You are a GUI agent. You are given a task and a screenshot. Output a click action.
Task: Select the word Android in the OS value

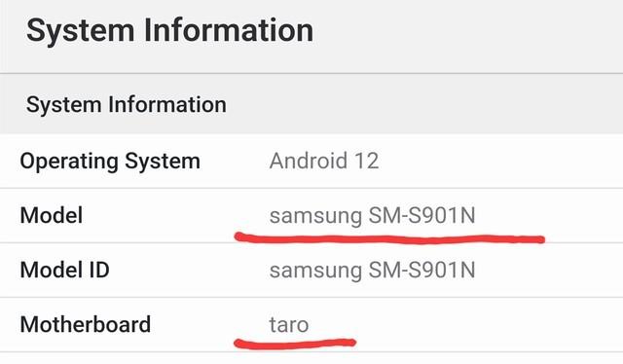309,161
